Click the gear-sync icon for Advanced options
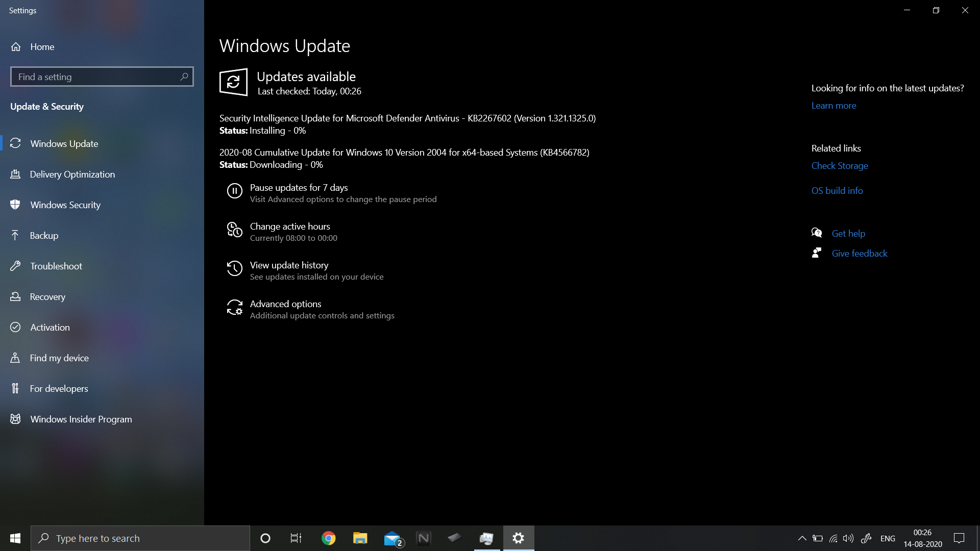Image resolution: width=980 pixels, height=551 pixels. (x=235, y=307)
